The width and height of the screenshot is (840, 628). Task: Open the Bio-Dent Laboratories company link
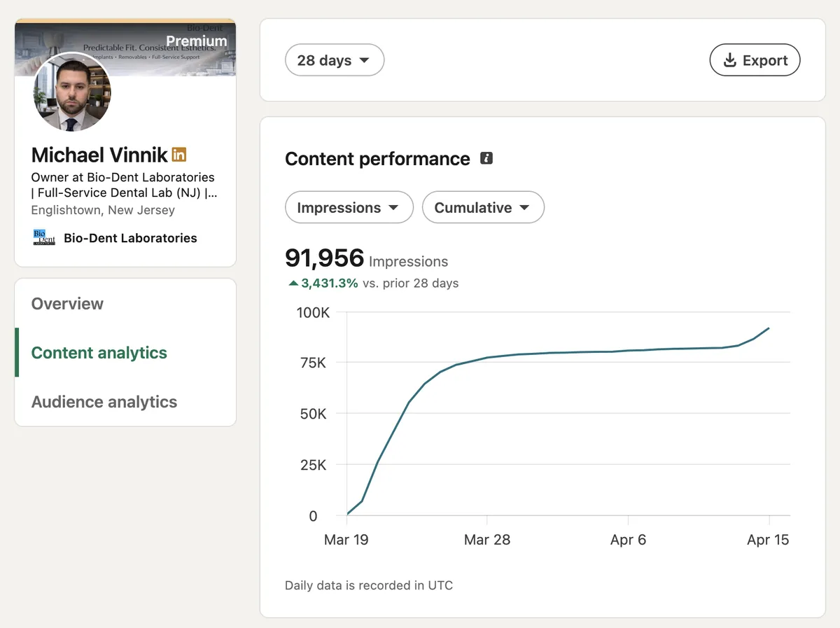(x=130, y=238)
